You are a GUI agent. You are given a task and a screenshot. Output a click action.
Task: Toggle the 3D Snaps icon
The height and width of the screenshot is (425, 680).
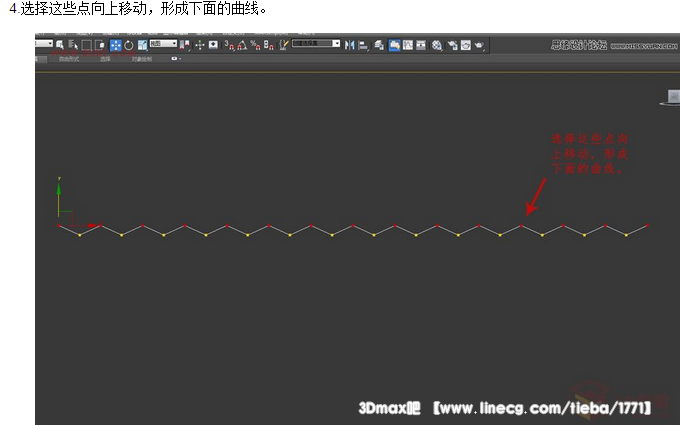point(229,45)
